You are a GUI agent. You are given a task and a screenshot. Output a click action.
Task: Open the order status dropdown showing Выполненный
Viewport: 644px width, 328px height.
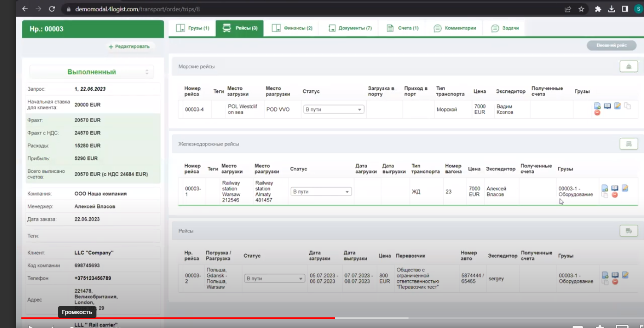pos(92,72)
